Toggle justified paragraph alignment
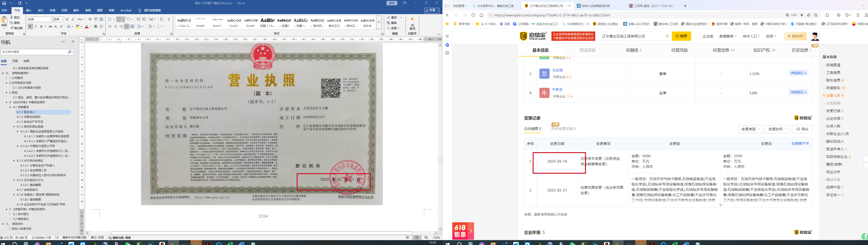 tap(127, 26)
